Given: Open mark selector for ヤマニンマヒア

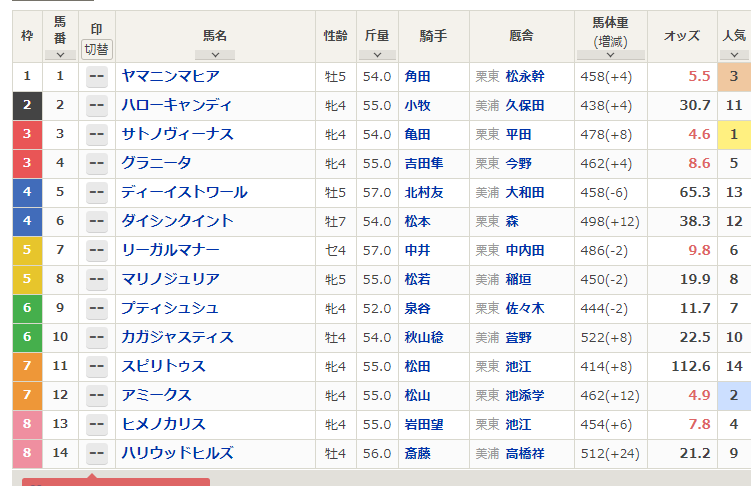Looking at the screenshot, I should (x=97, y=77).
